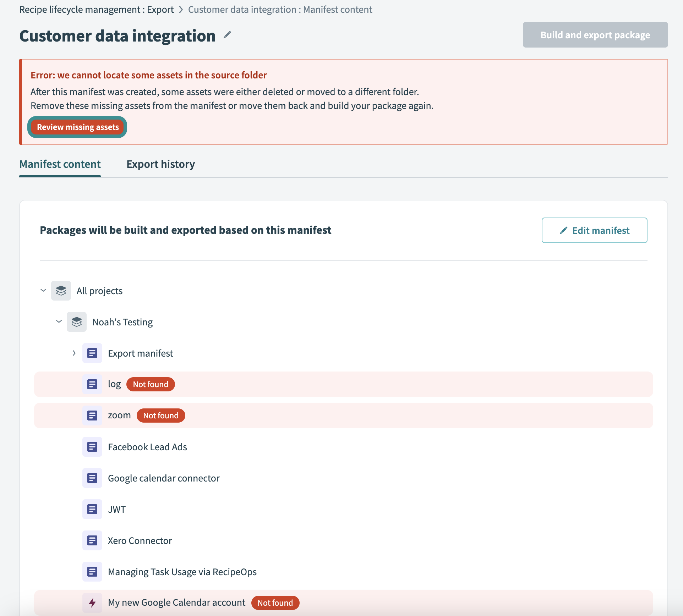Click the Export manifest folder icon
The height and width of the screenshot is (616, 683).
coord(92,353)
